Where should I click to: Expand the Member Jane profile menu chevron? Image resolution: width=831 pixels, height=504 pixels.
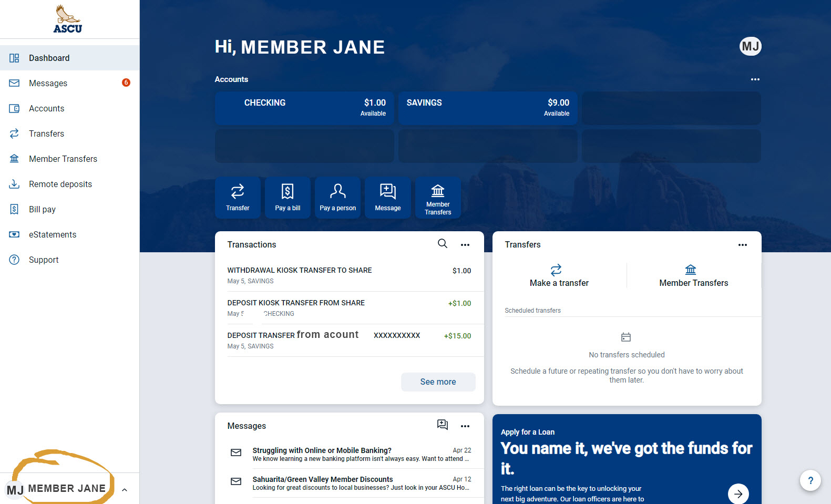point(125,490)
